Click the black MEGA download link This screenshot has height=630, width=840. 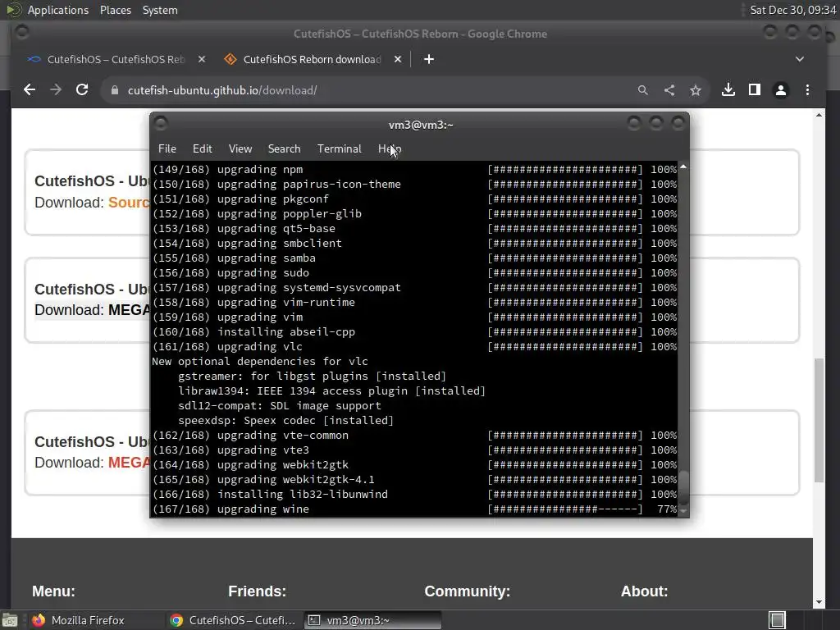click(129, 310)
